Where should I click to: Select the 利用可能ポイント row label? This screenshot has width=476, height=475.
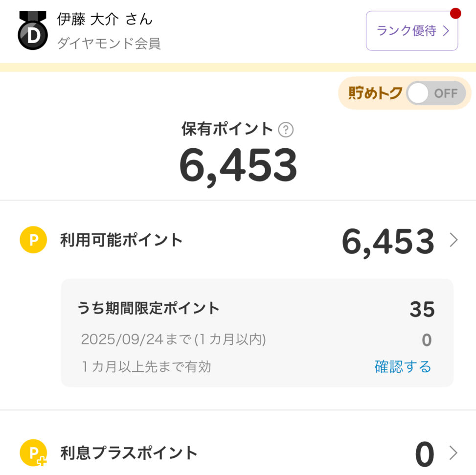coord(121,240)
